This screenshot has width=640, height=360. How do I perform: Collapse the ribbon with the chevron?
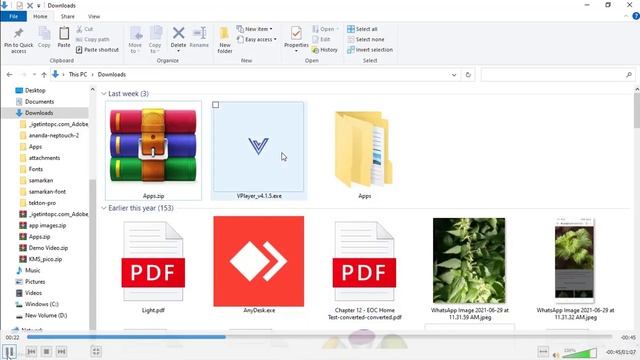(x=627, y=16)
